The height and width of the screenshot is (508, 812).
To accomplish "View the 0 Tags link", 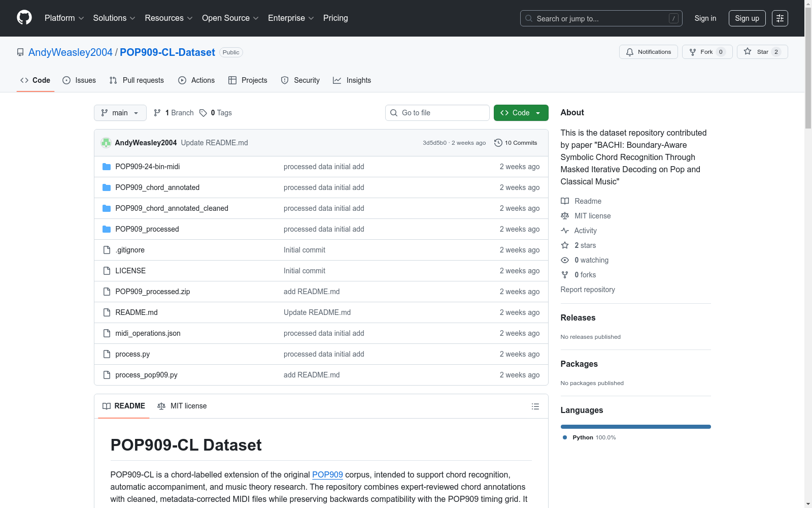I will point(216,113).
